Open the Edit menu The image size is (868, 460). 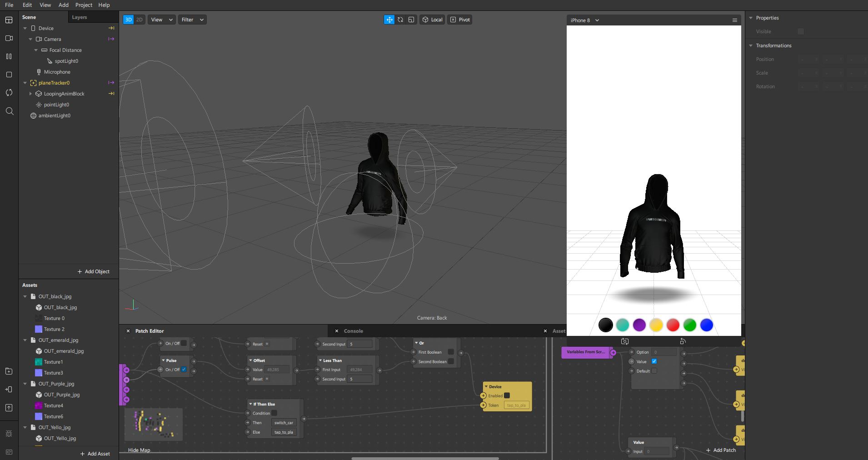coord(27,5)
